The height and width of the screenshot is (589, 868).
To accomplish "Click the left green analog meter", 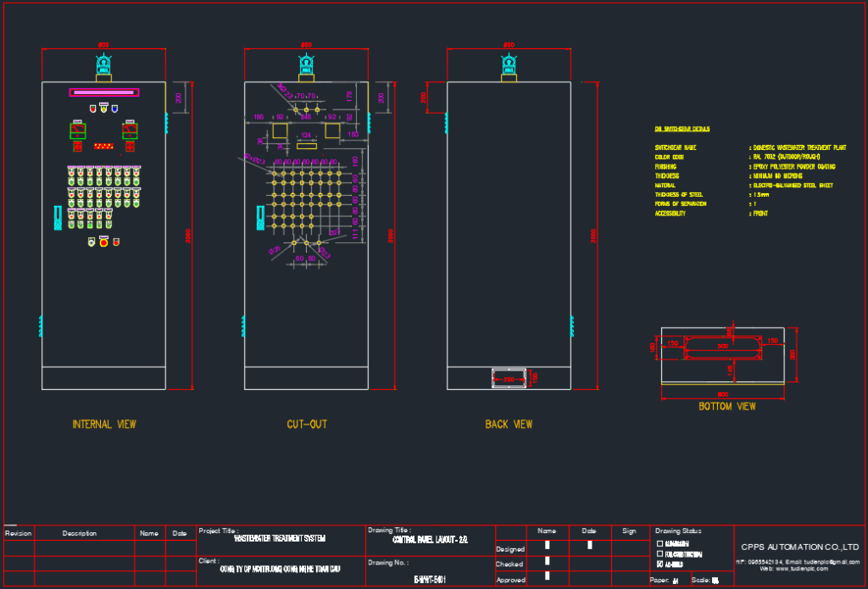I will [77, 130].
